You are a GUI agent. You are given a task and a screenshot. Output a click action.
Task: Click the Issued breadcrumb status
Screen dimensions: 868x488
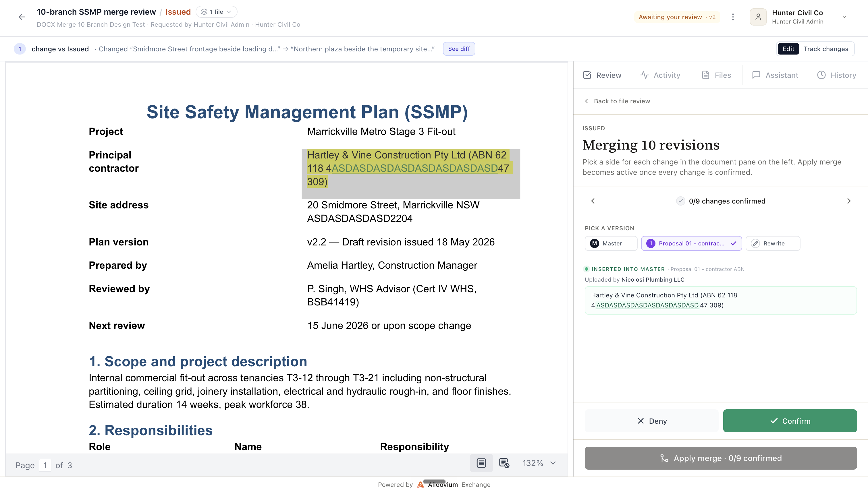(178, 12)
